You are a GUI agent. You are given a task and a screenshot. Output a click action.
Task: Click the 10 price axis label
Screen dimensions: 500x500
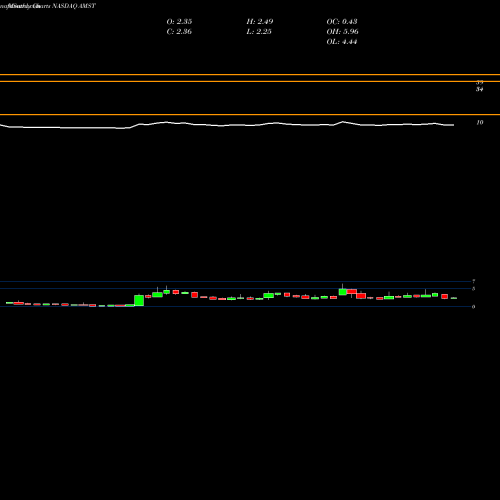480,123
